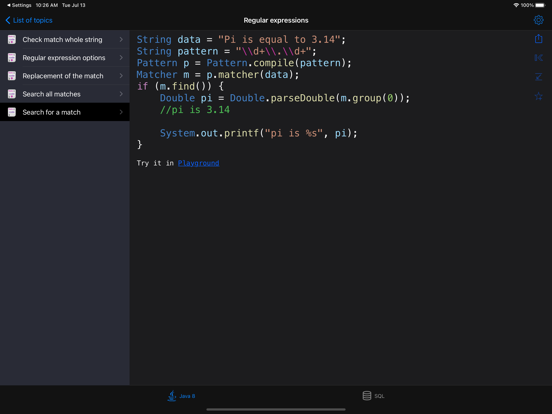Click the diagonal-arrow resize icon
This screenshot has width=552, height=414.
tap(538, 77)
